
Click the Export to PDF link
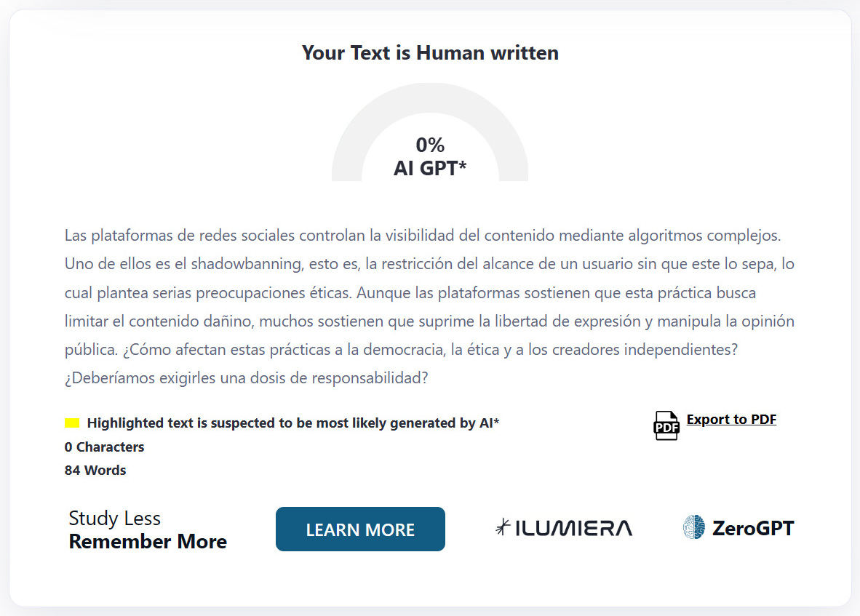pyautogui.click(x=731, y=420)
